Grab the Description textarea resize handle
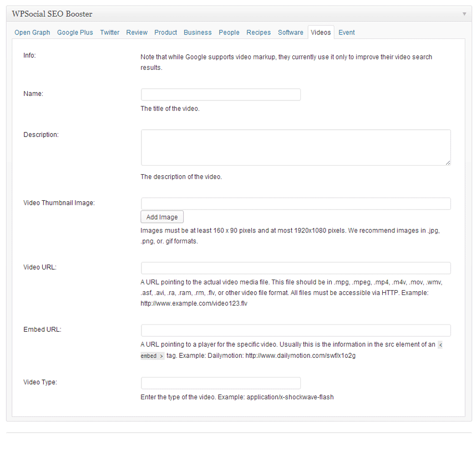476x452 pixels. (448, 162)
